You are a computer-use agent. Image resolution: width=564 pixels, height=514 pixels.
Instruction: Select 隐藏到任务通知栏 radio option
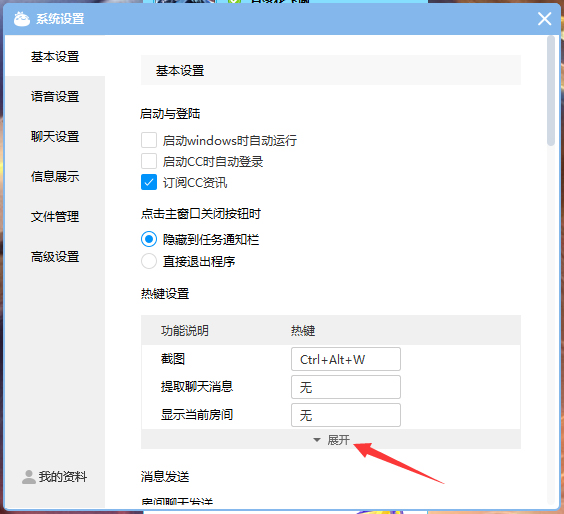(x=149, y=239)
